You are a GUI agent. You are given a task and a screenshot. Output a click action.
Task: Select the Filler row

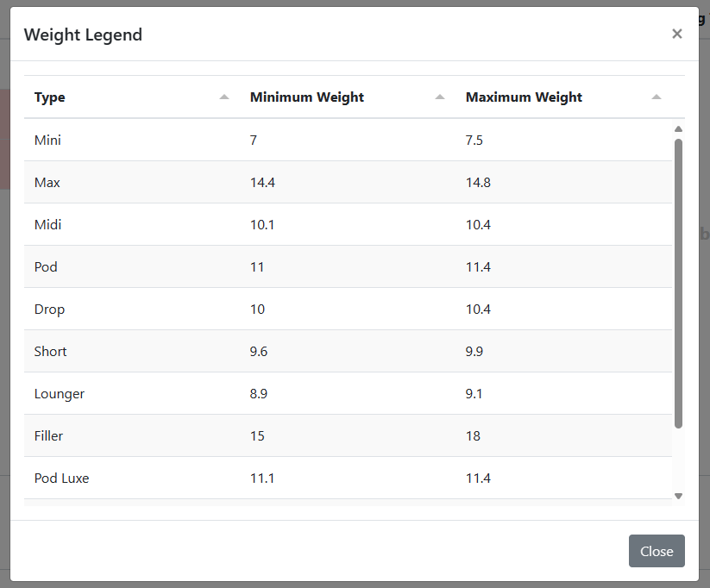coord(348,435)
